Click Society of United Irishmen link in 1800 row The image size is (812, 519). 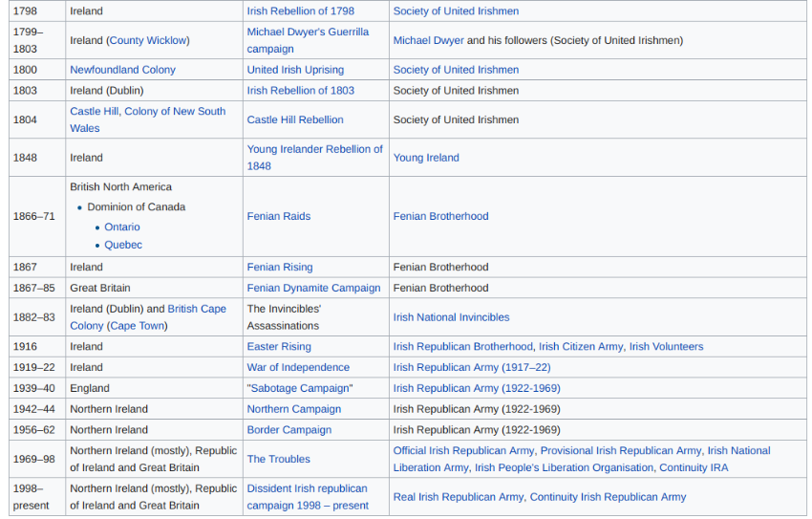(456, 70)
